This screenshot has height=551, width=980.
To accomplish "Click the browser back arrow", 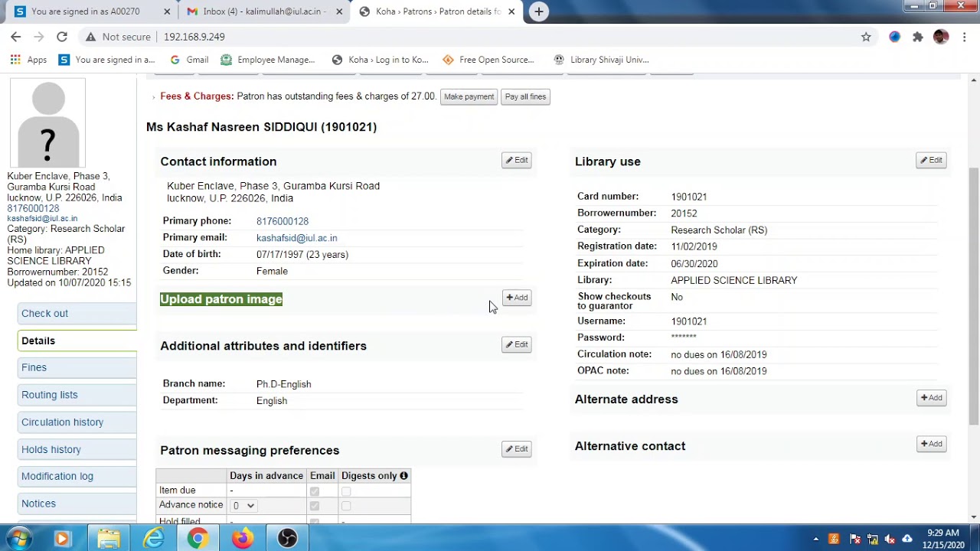I will tap(16, 37).
